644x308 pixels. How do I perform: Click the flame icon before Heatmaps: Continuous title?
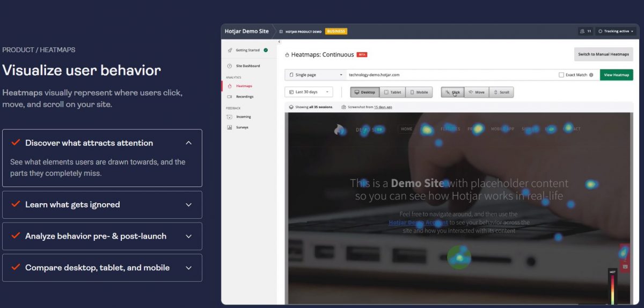point(287,55)
